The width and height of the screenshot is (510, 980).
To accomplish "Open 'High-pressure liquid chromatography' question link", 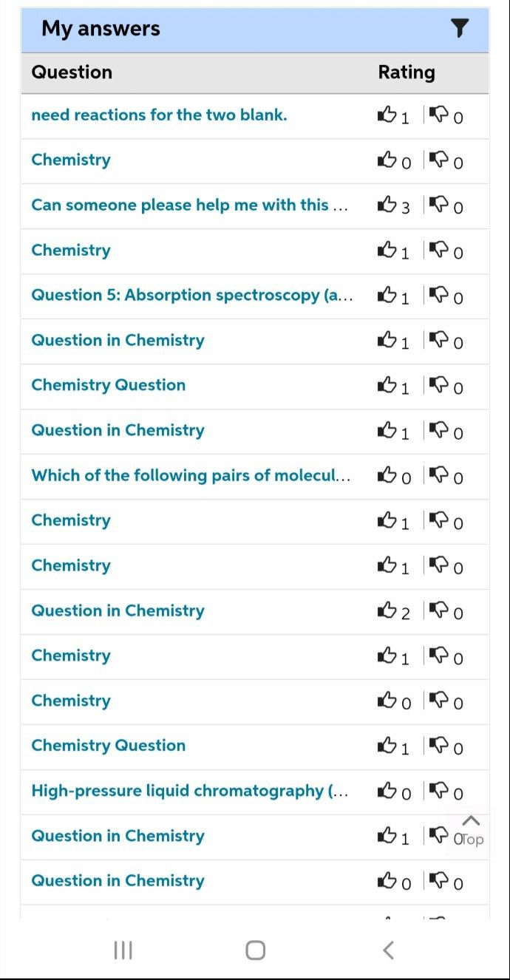I will [189, 791].
